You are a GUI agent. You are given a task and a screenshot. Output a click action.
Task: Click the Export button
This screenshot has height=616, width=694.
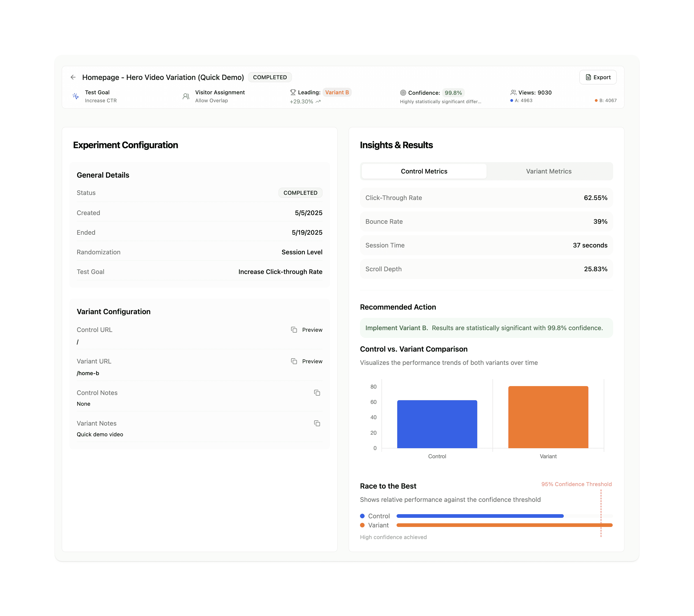pyautogui.click(x=598, y=77)
